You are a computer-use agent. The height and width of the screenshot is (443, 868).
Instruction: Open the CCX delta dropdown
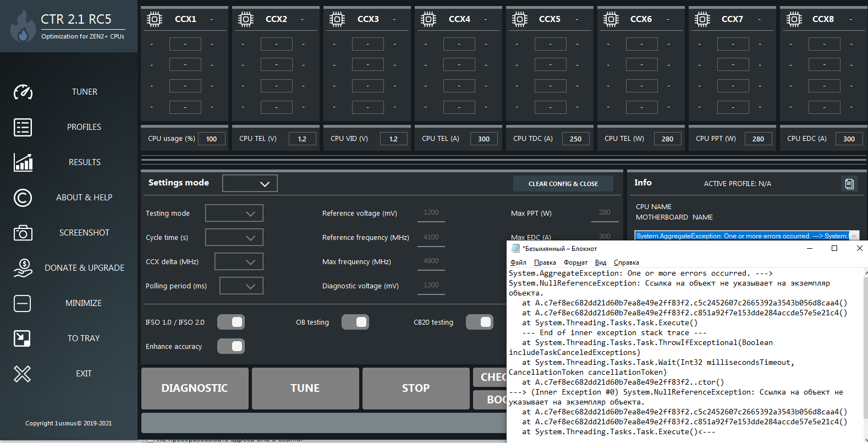[239, 261]
